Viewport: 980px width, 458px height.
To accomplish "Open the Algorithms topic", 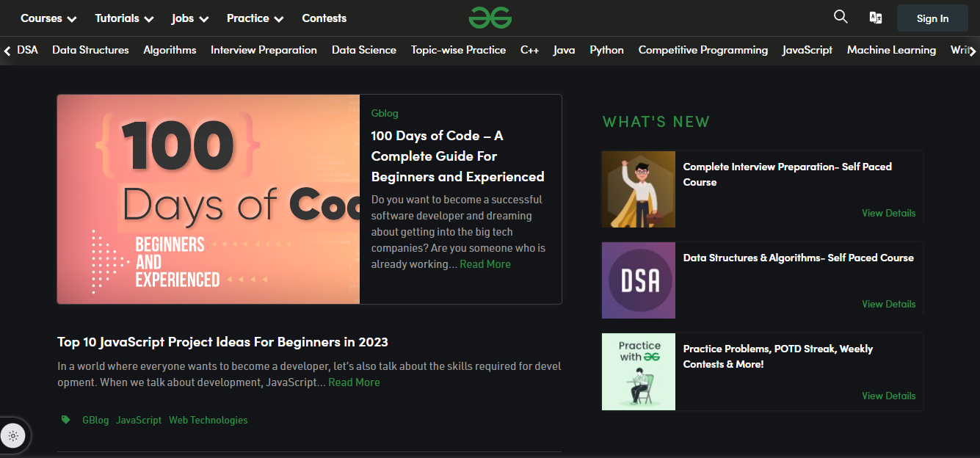I will click(x=170, y=50).
